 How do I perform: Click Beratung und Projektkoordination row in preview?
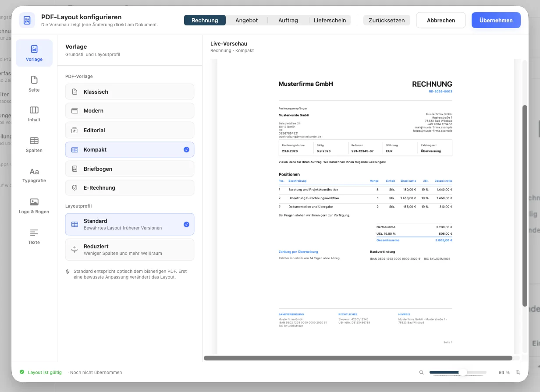pos(366,189)
